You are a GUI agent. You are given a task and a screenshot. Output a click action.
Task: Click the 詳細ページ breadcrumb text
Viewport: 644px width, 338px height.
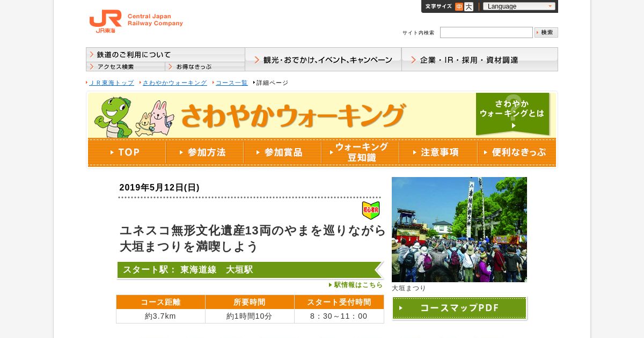click(x=272, y=83)
